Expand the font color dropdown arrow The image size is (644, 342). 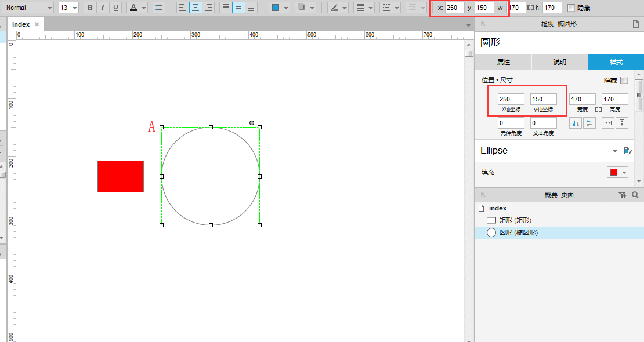pyautogui.click(x=144, y=8)
